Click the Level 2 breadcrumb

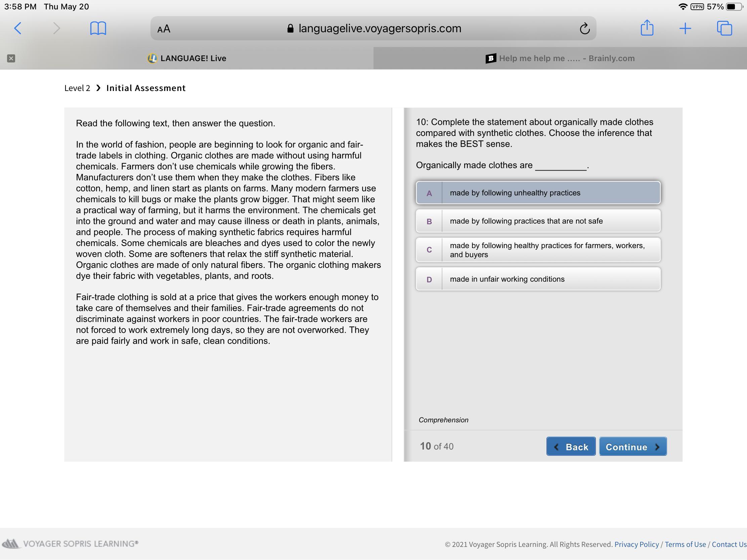pyautogui.click(x=77, y=88)
